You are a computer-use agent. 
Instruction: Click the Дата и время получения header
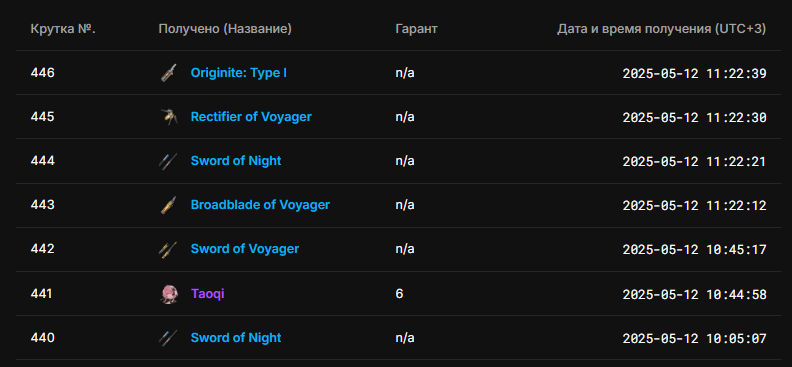point(661,29)
